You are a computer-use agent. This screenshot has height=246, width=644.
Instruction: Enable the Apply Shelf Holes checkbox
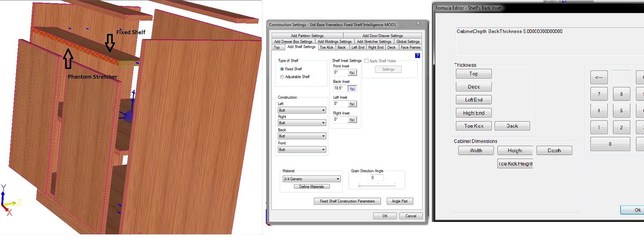(x=366, y=61)
